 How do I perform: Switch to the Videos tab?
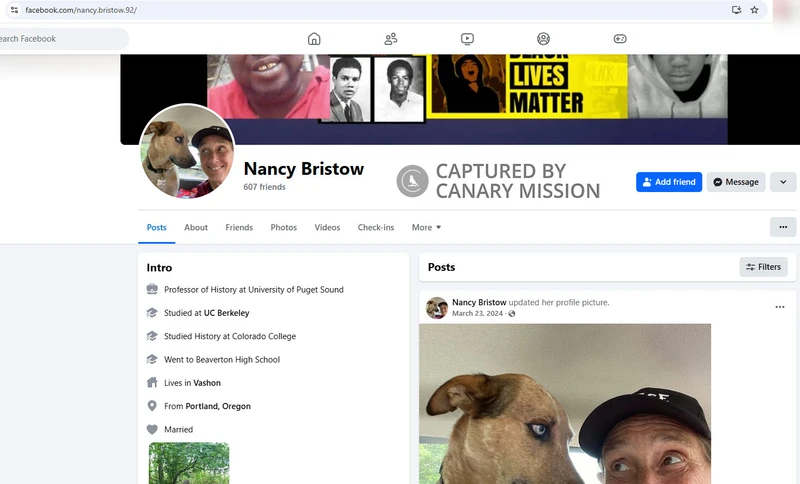[x=327, y=227]
